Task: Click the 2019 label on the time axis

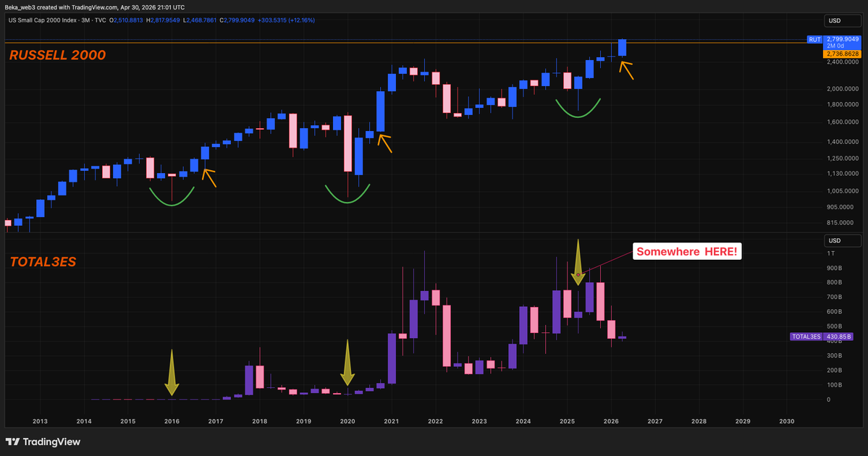Action: click(x=303, y=421)
